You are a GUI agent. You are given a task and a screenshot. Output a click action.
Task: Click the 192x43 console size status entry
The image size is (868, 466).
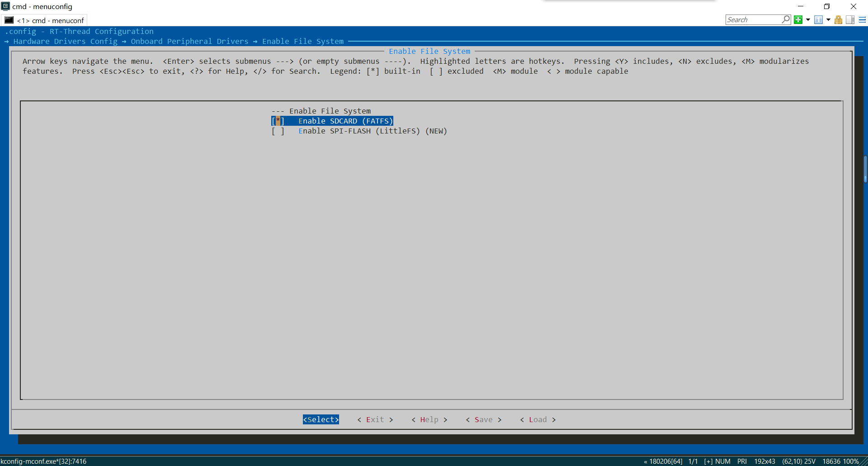point(764,461)
